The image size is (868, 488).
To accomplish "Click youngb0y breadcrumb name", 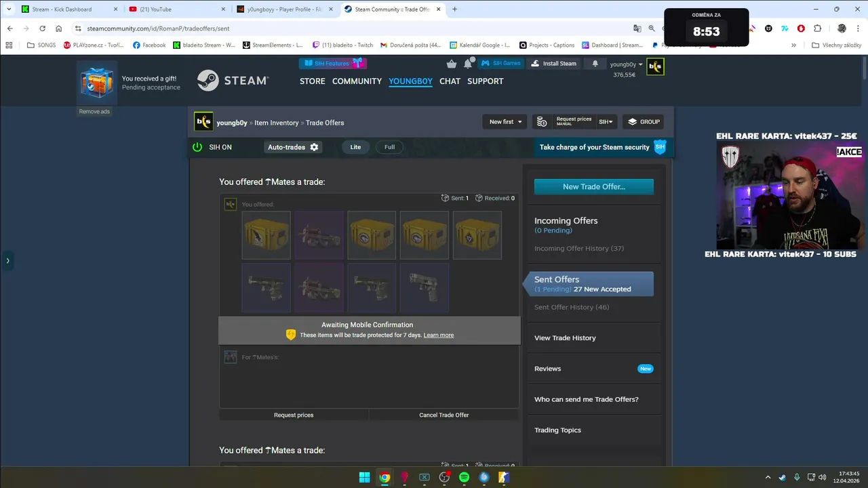I will [232, 123].
